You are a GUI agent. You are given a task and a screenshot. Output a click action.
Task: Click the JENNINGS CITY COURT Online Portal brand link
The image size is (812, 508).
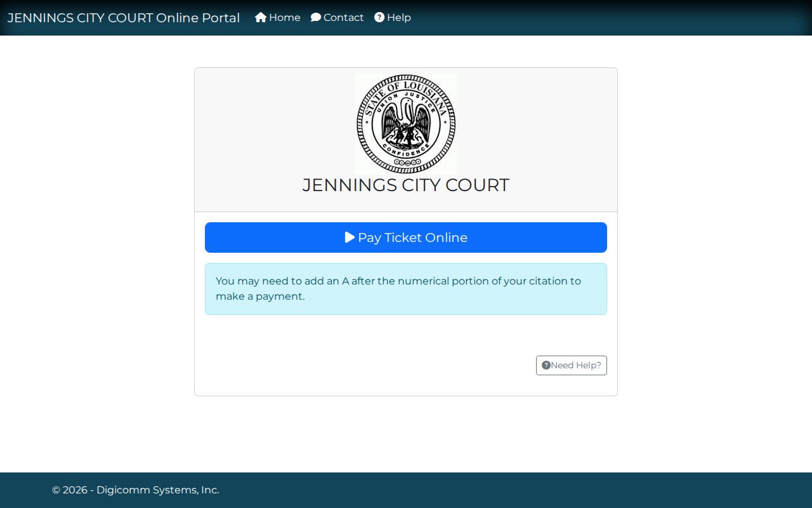[124, 18]
